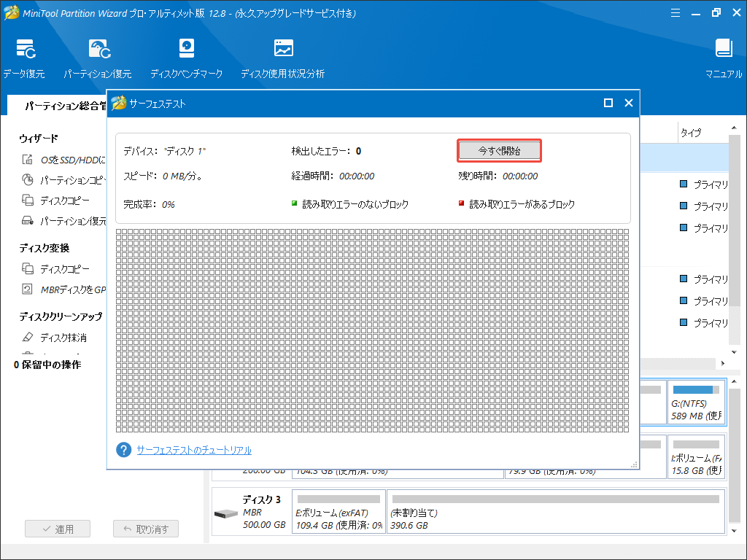Click the disk map scroll up arrow

point(734,381)
